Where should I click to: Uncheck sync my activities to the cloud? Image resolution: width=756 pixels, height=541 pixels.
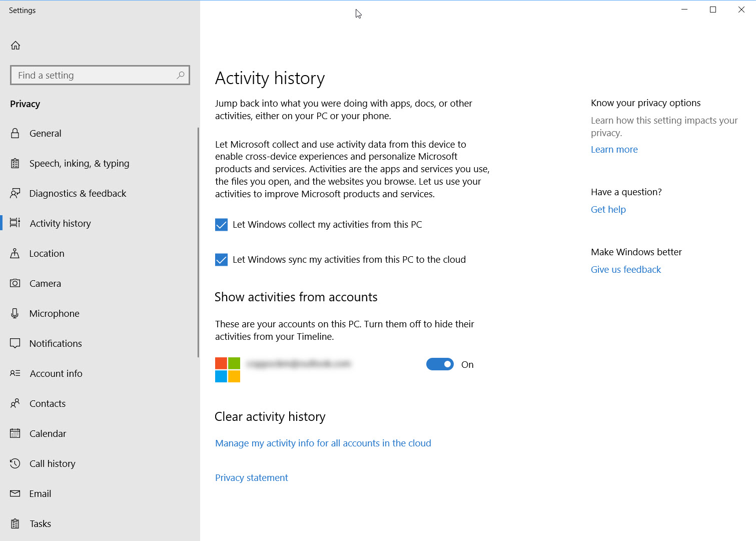[x=221, y=260]
